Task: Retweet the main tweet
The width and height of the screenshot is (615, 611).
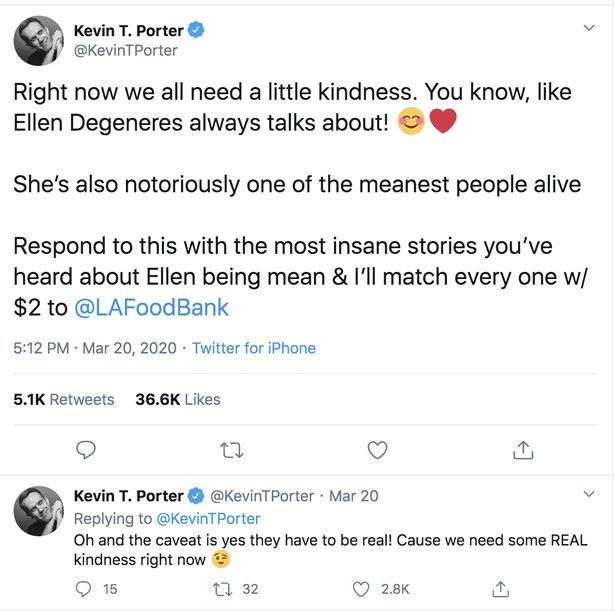Action: point(231,450)
